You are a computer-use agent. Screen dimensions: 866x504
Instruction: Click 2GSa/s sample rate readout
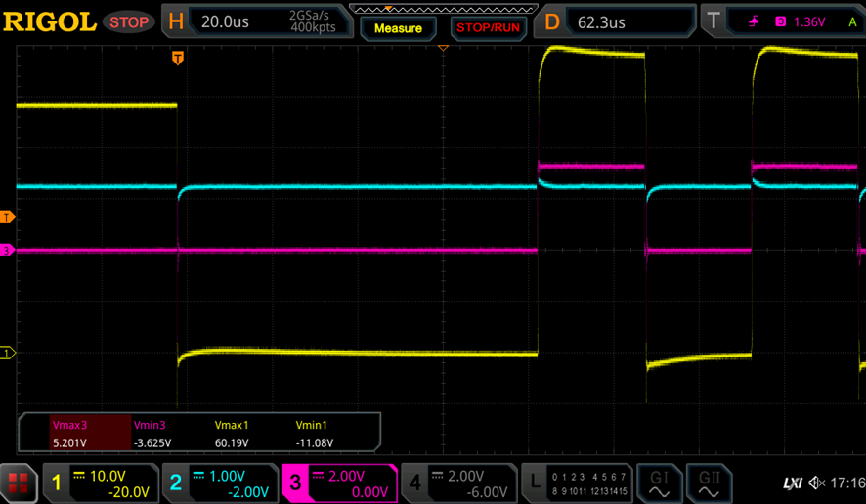click(309, 16)
